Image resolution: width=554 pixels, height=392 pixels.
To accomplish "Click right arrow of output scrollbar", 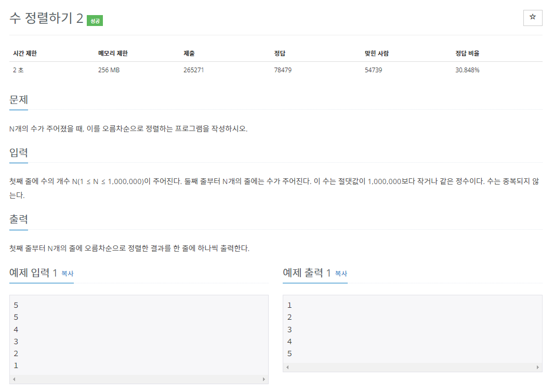I will [x=537, y=367].
